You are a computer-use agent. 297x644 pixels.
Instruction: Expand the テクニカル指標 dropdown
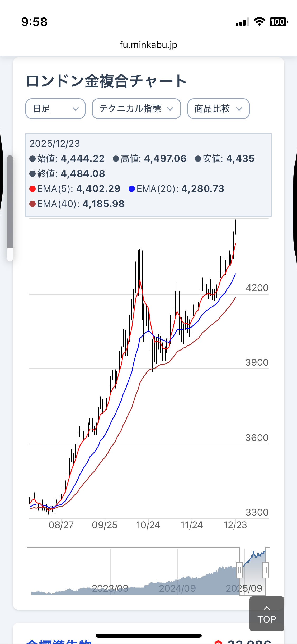(x=136, y=109)
